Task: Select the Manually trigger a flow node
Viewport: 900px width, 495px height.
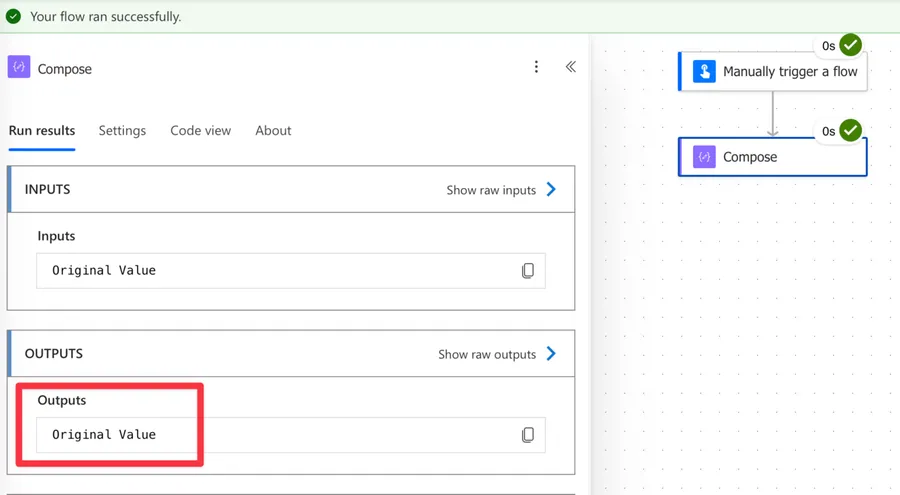Action: click(x=790, y=72)
